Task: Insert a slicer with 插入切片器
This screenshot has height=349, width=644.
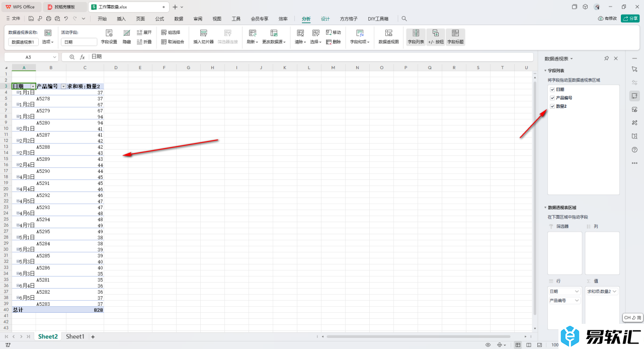Action: tap(204, 37)
